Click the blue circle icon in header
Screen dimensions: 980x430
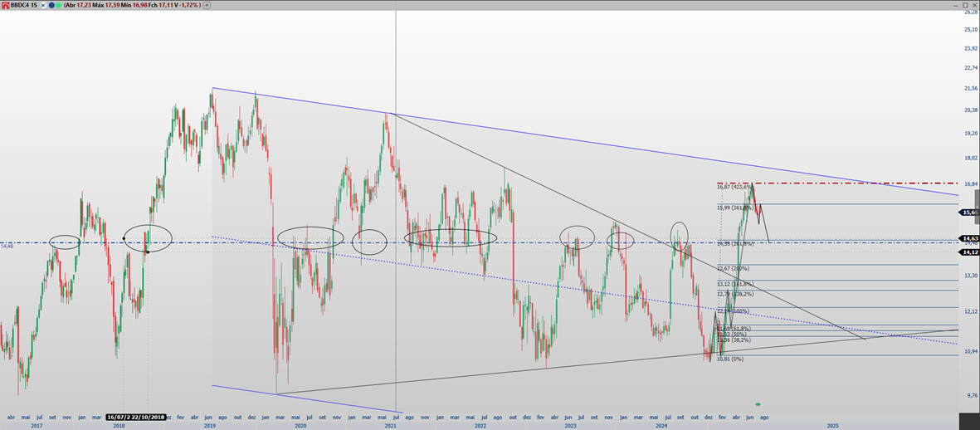pos(52,5)
